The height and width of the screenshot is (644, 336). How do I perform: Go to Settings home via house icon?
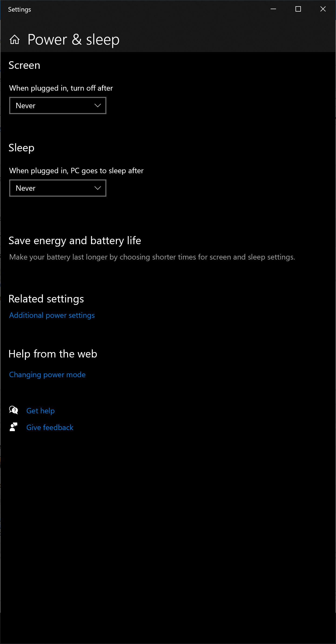15,40
